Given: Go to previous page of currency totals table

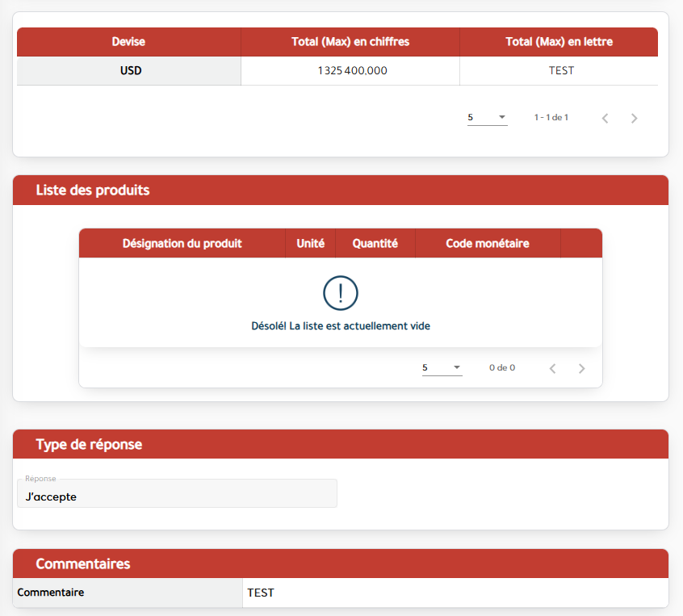Looking at the screenshot, I should click(x=605, y=118).
